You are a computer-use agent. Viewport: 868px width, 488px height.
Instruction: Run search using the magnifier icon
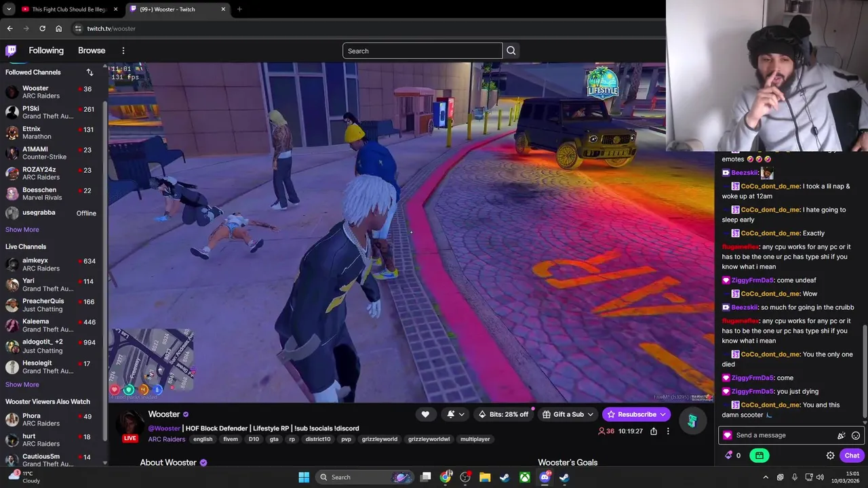tap(511, 51)
